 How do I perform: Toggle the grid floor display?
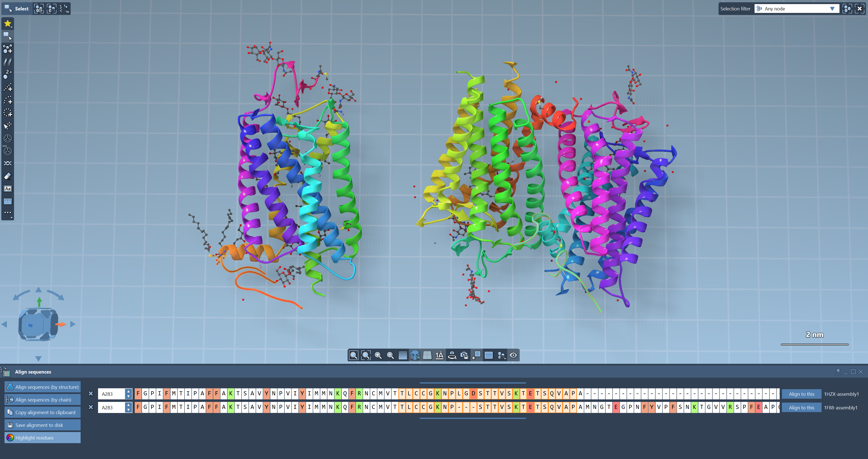tap(427, 355)
